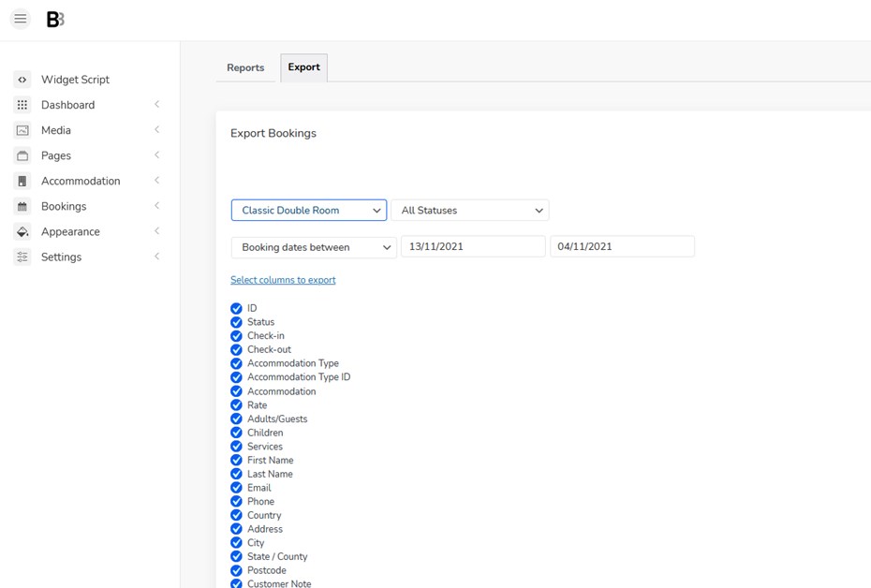This screenshot has width=871, height=588.
Task: Expand the Pages submenu chevron
Action: (157, 154)
